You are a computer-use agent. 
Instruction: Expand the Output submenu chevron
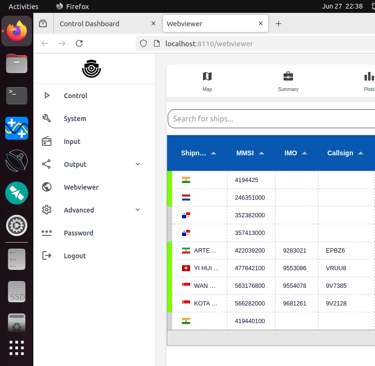(x=138, y=164)
